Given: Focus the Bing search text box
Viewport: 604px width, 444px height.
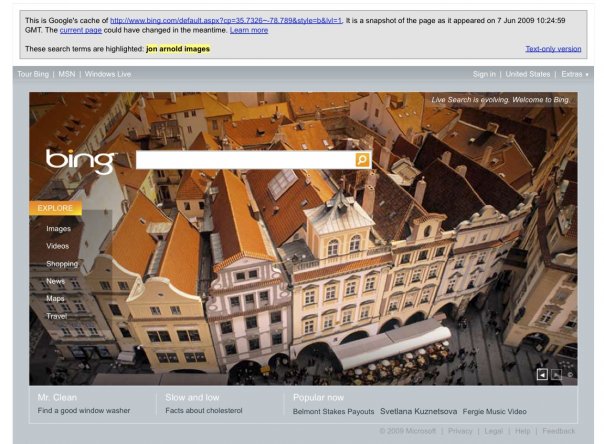Looking at the screenshot, I should click(246, 160).
